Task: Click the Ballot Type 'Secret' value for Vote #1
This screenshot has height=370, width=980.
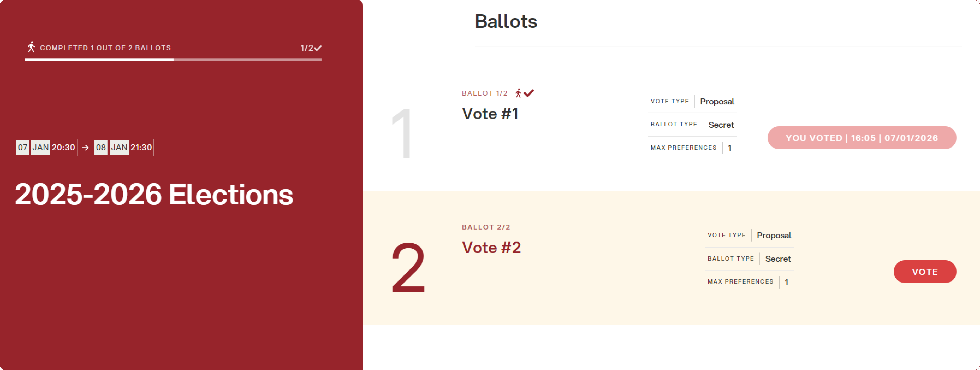Action: coord(721,125)
